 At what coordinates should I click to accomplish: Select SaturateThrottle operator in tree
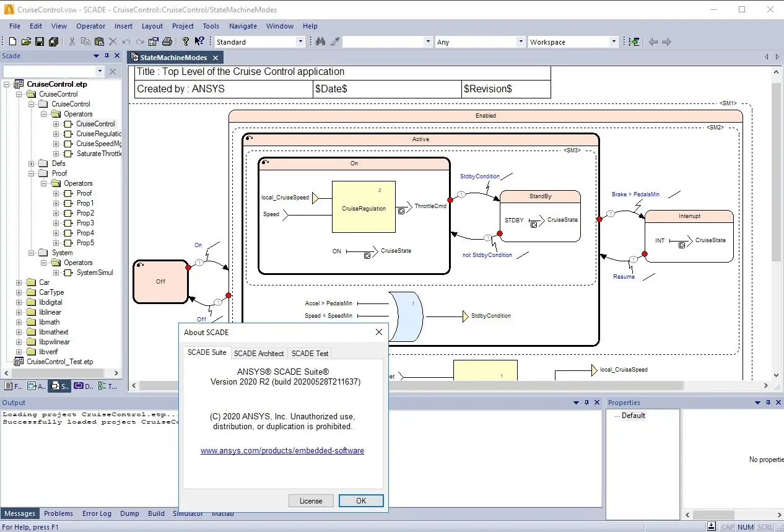pyautogui.click(x=99, y=154)
